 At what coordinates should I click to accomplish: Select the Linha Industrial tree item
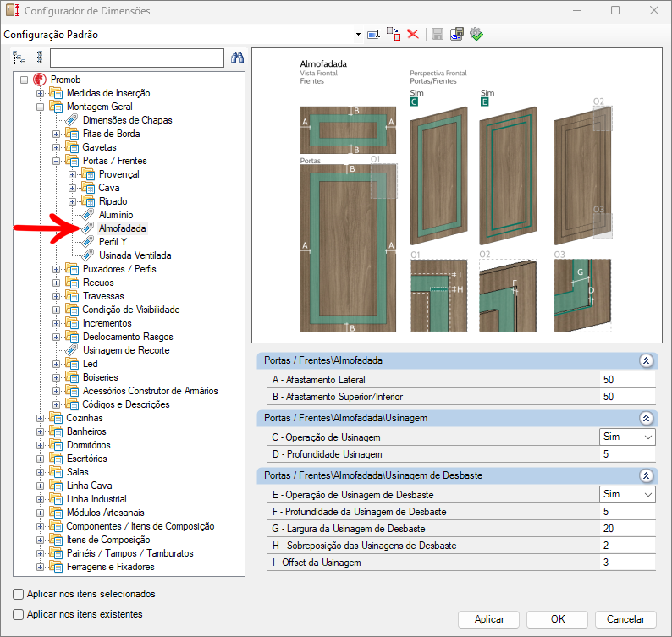click(96, 499)
